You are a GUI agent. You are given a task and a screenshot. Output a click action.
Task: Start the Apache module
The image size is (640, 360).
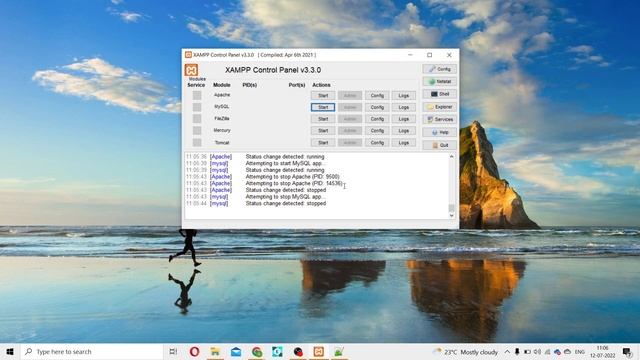323,96
